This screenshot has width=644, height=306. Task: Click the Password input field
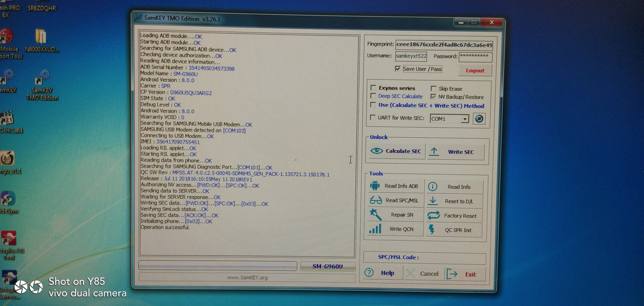click(475, 57)
